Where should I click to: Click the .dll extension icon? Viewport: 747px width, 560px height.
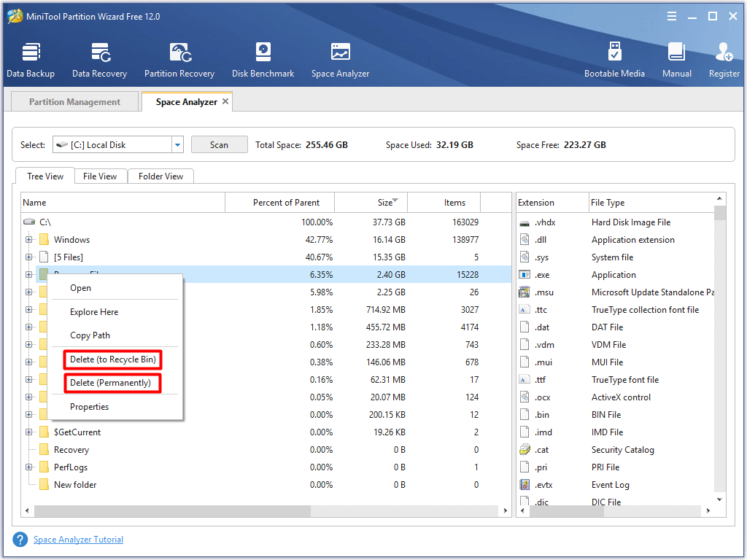pos(525,240)
